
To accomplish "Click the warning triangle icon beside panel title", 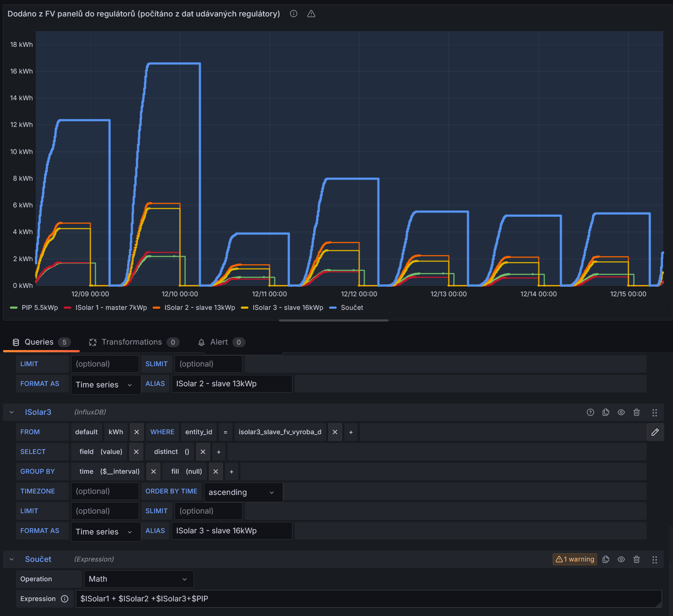I will pos(311,14).
